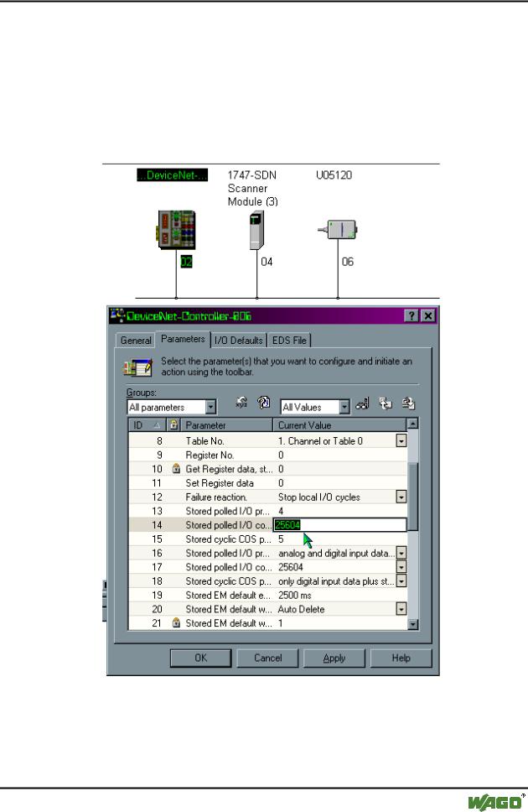Select the 'Set Register data' parameter row
The width and height of the screenshot is (528, 812).
tap(267, 482)
